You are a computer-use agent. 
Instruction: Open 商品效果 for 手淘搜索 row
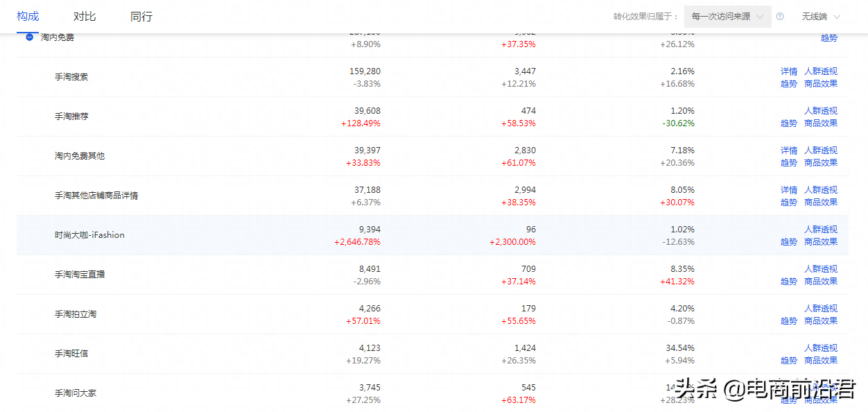821,84
